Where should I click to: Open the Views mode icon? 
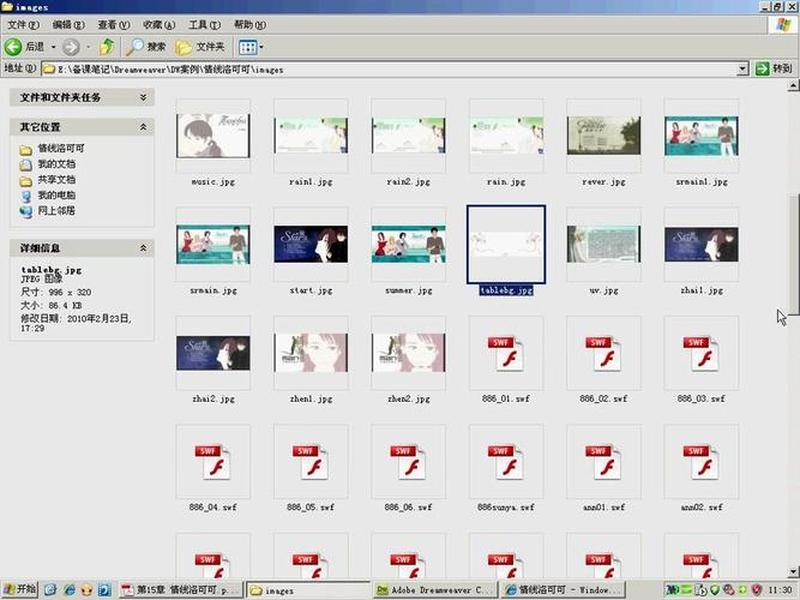pyautogui.click(x=248, y=47)
